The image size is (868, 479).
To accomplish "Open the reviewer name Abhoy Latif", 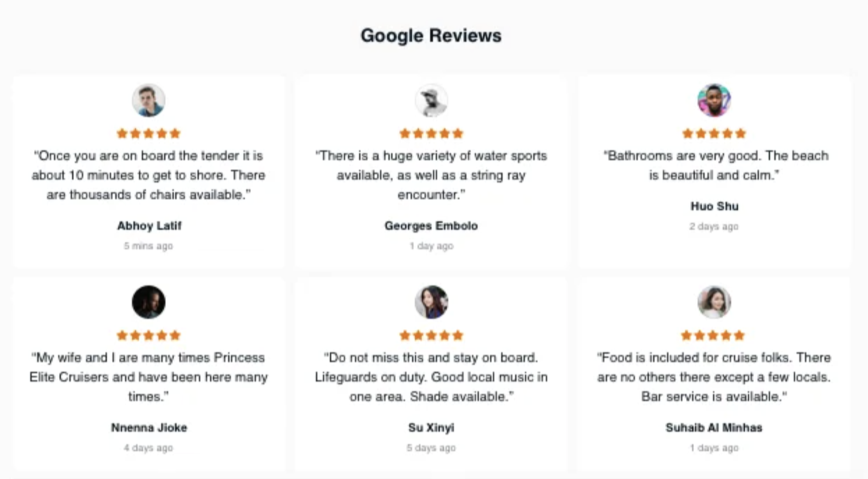I will tap(149, 226).
